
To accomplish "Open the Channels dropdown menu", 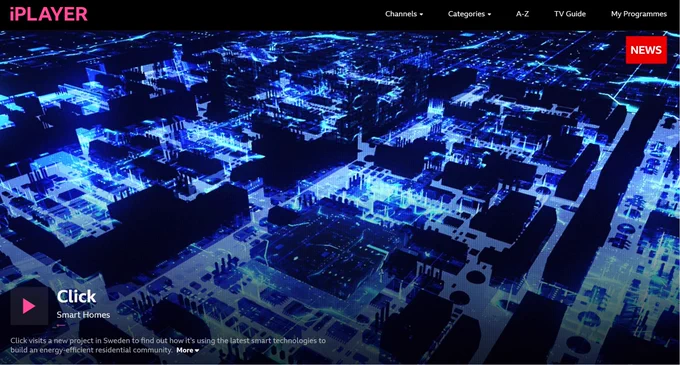I will [404, 14].
